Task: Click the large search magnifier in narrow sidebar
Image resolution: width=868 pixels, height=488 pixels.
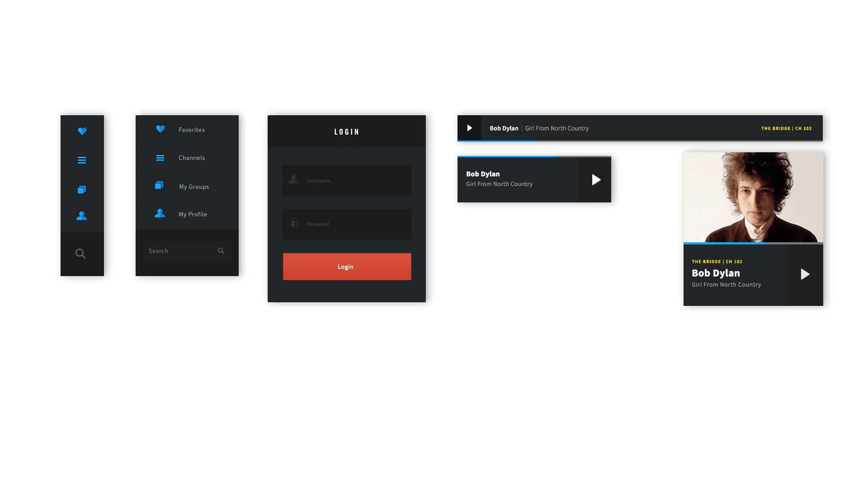Action: (x=80, y=254)
